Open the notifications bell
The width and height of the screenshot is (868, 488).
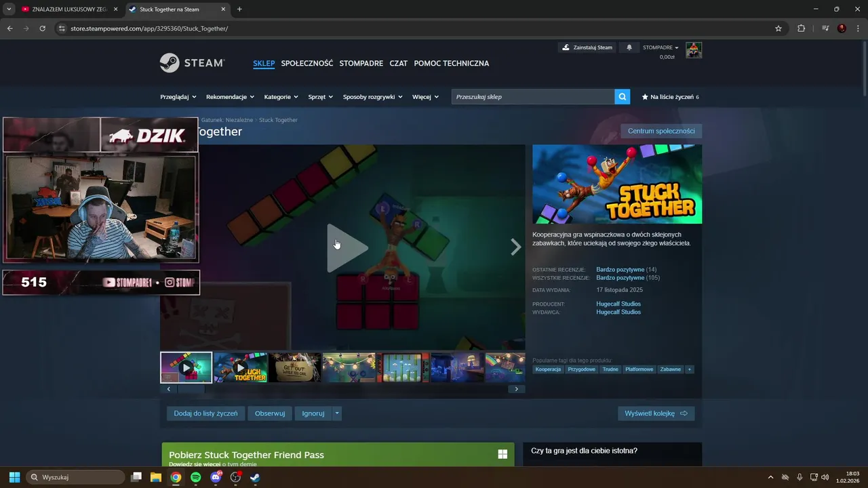629,47
